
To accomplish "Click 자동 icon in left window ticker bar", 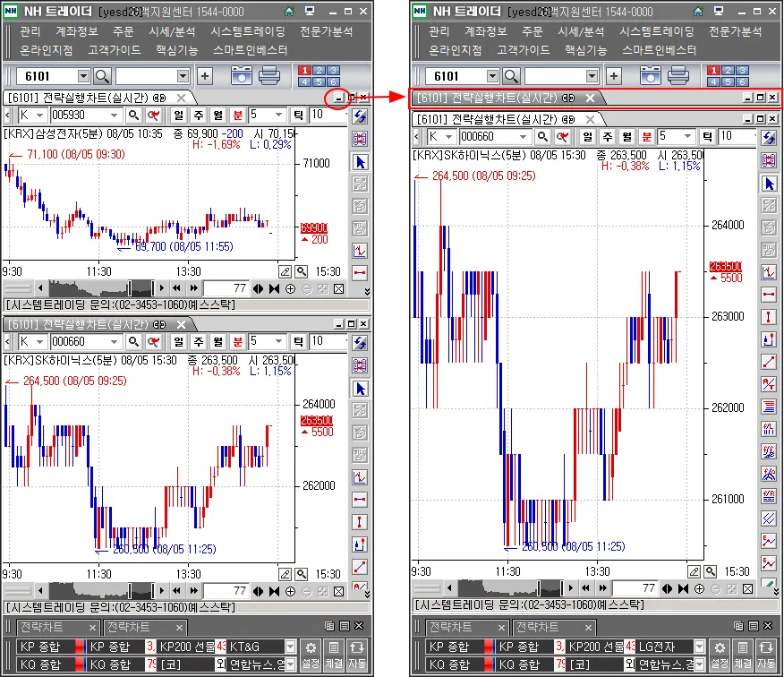I will click(x=357, y=655).
